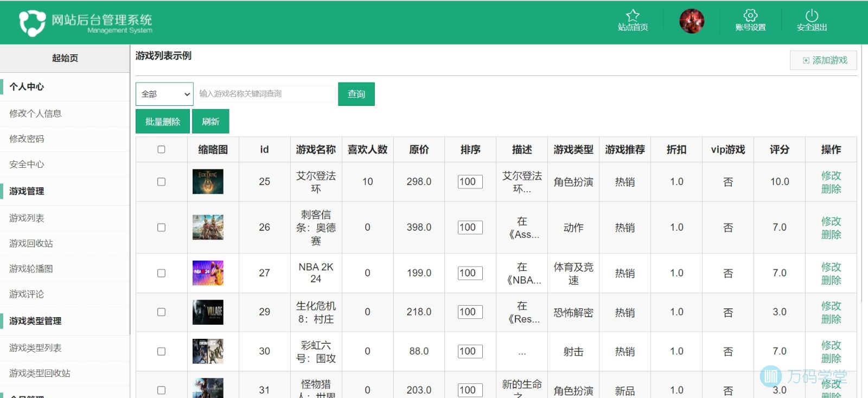Screen dimensions: 868x398
Task: Click 删除 link for 刺客信条 row
Action: pyautogui.click(x=831, y=234)
